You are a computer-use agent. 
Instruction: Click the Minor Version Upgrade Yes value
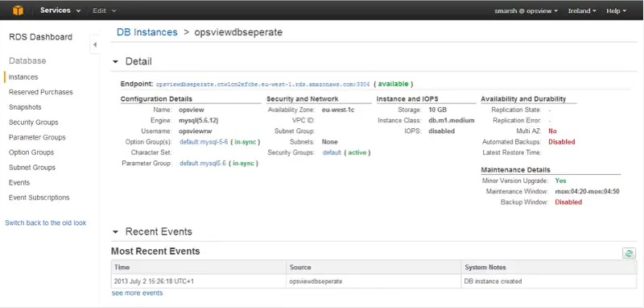tap(560, 181)
